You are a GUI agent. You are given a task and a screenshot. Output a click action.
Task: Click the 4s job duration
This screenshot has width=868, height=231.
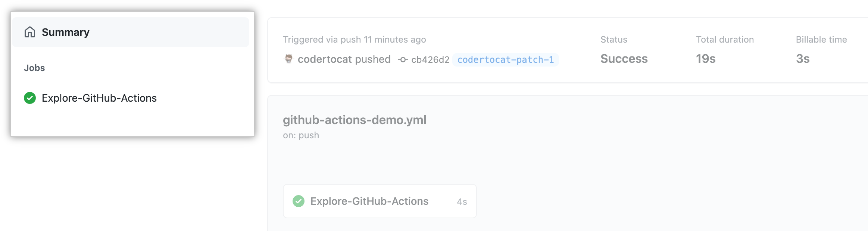click(x=462, y=202)
